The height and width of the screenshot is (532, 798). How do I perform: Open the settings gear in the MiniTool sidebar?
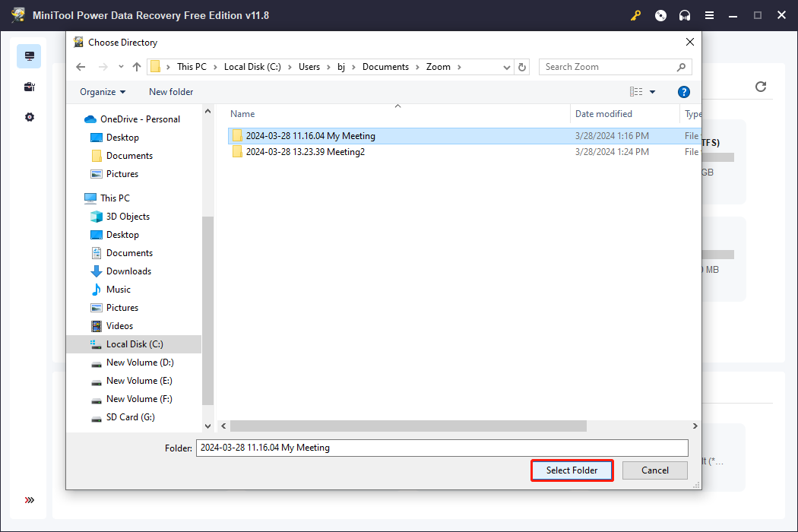click(x=30, y=117)
